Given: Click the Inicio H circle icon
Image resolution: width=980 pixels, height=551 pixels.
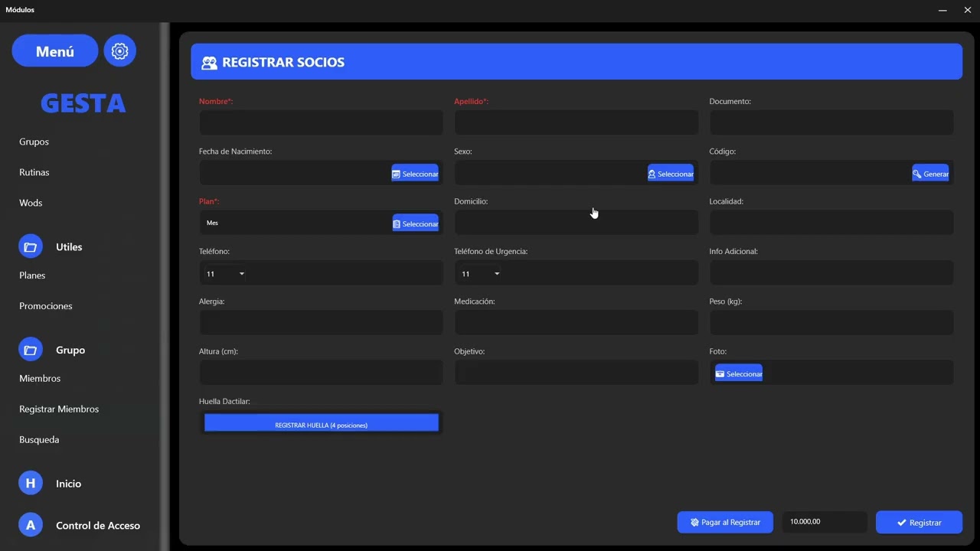Looking at the screenshot, I should pos(31,483).
